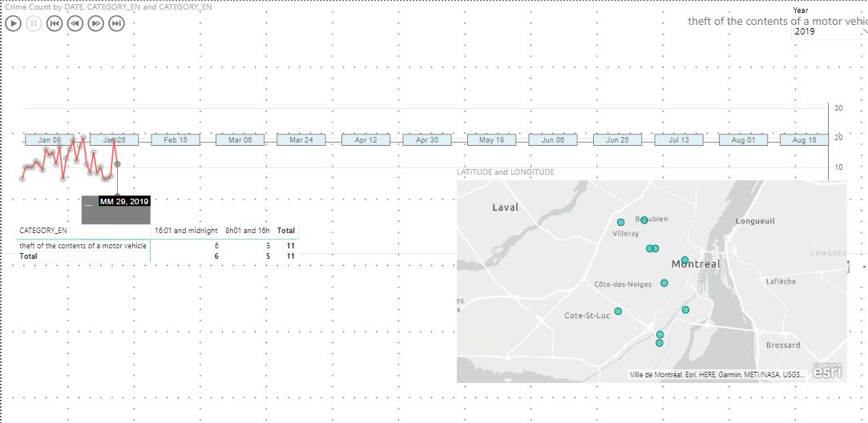Click the Total column header
Image resolution: width=868 pixels, height=423 pixels.
285,230
